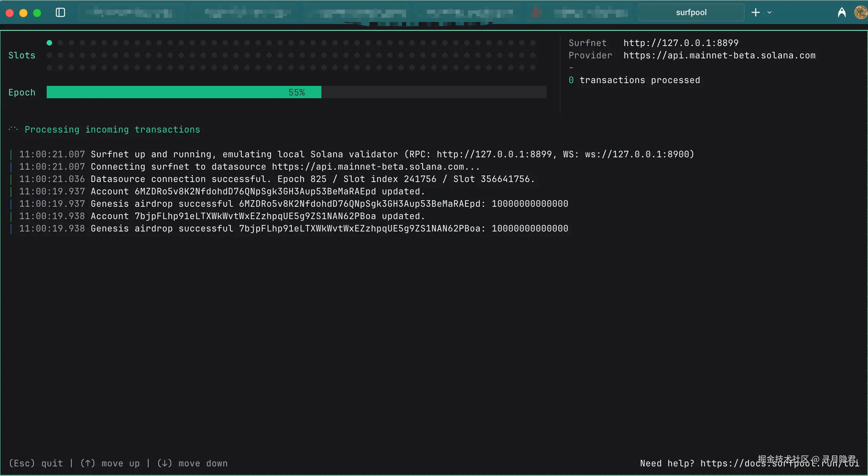
Task: Click the green active slot dot
Action: [49, 43]
